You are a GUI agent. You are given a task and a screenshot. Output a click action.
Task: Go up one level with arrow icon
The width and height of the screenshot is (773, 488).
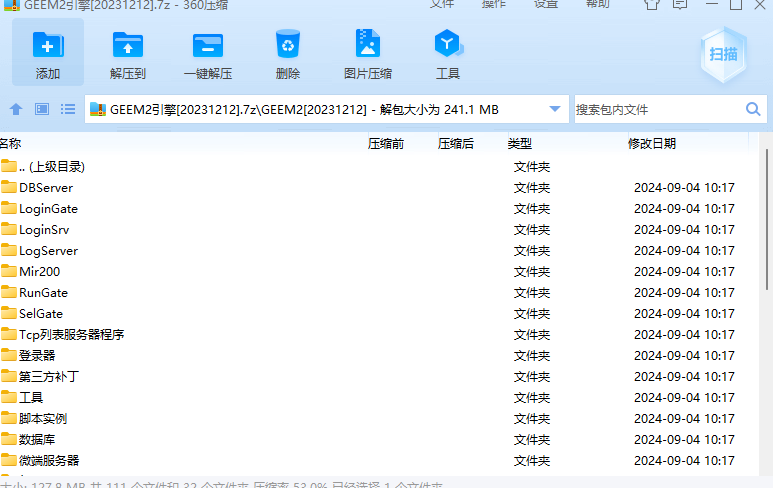[16, 109]
